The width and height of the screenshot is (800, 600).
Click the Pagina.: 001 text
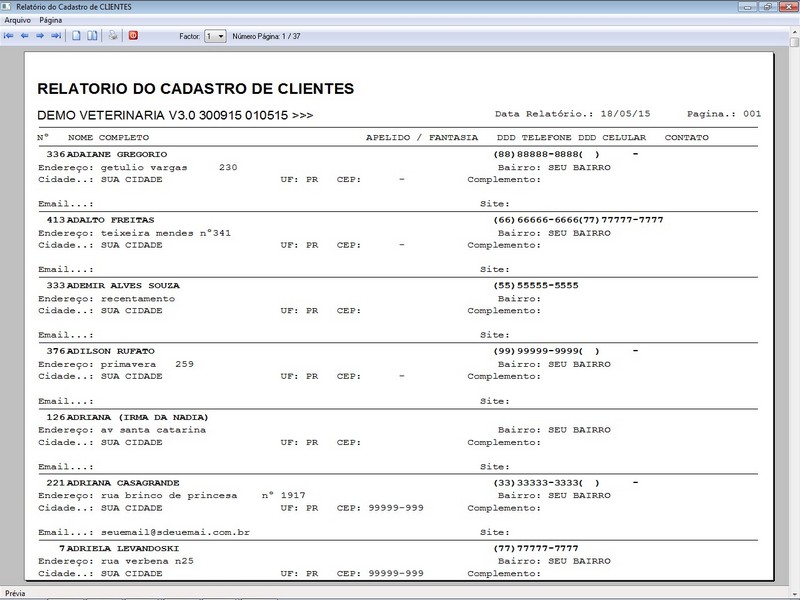click(x=723, y=114)
